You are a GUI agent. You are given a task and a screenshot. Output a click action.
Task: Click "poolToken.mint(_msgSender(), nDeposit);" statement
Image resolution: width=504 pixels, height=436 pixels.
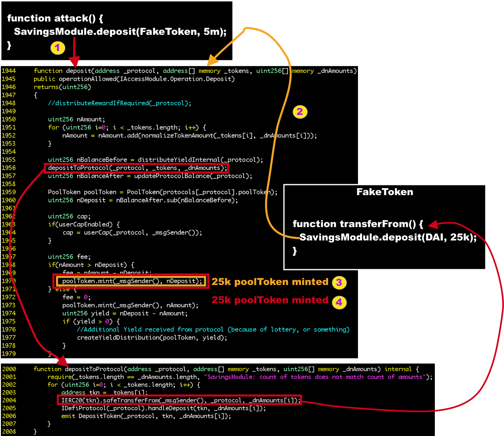[x=132, y=281]
